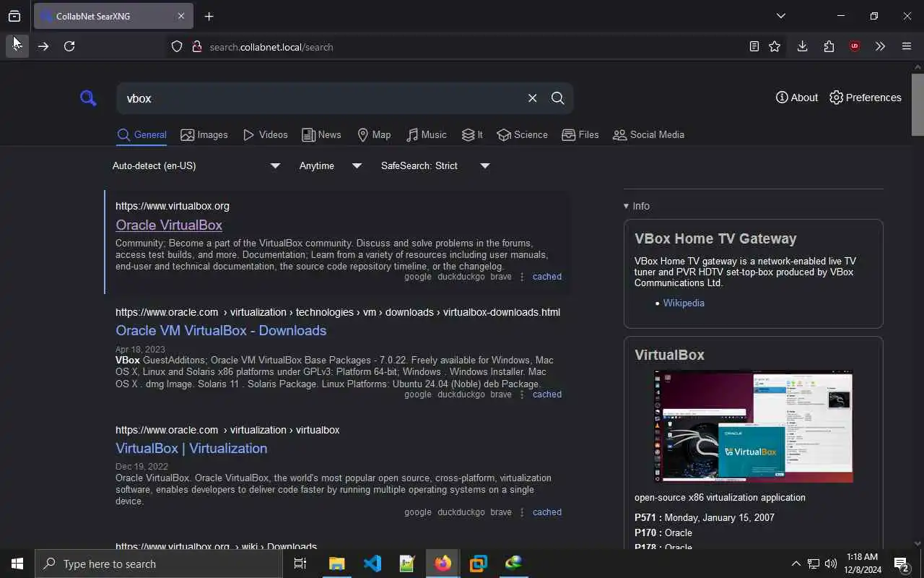
Task: Open the notification center
Action: tap(902, 564)
